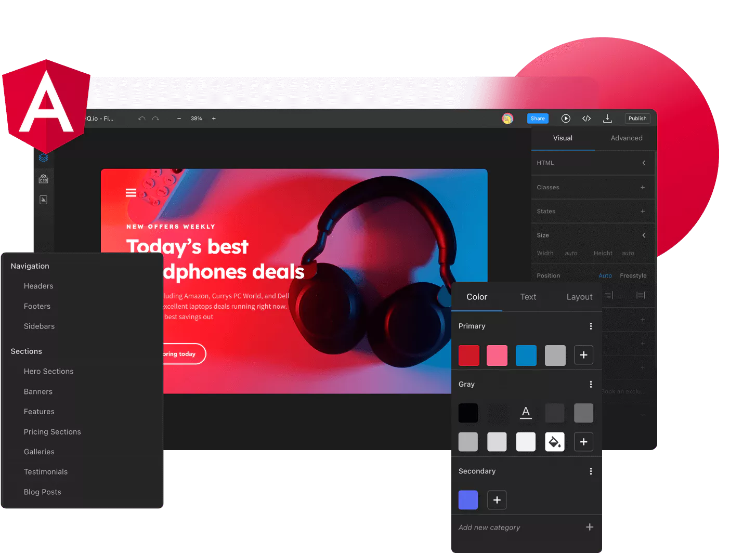Open the CSS settings panel icon
The image size is (756, 553).
coord(44,178)
